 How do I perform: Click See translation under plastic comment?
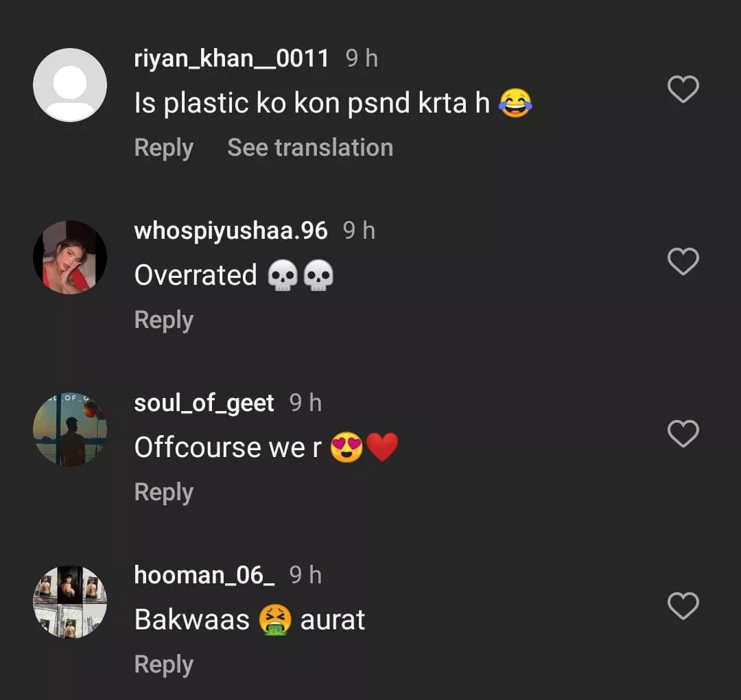click(x=310, y=148)
